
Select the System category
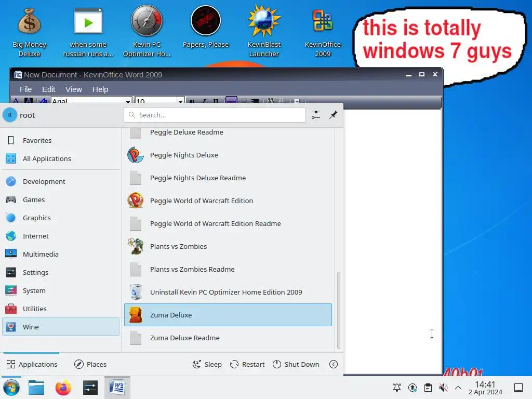tap(61, 290)
